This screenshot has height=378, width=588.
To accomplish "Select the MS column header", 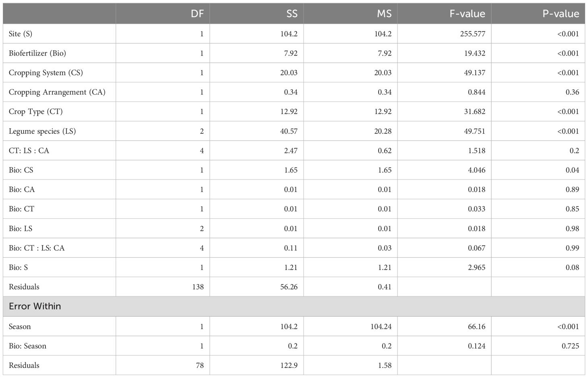I will 384,14.
